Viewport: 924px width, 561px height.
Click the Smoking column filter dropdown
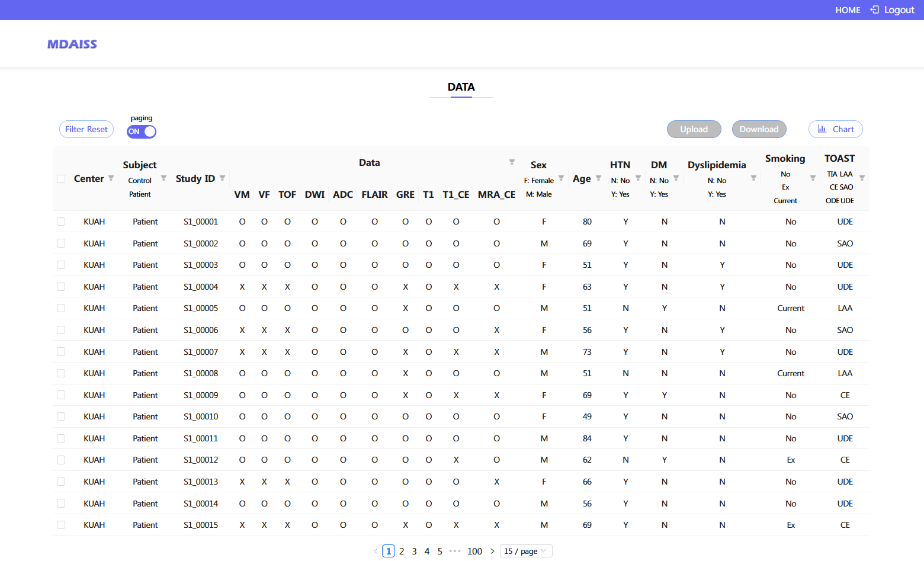click(813, 178)
